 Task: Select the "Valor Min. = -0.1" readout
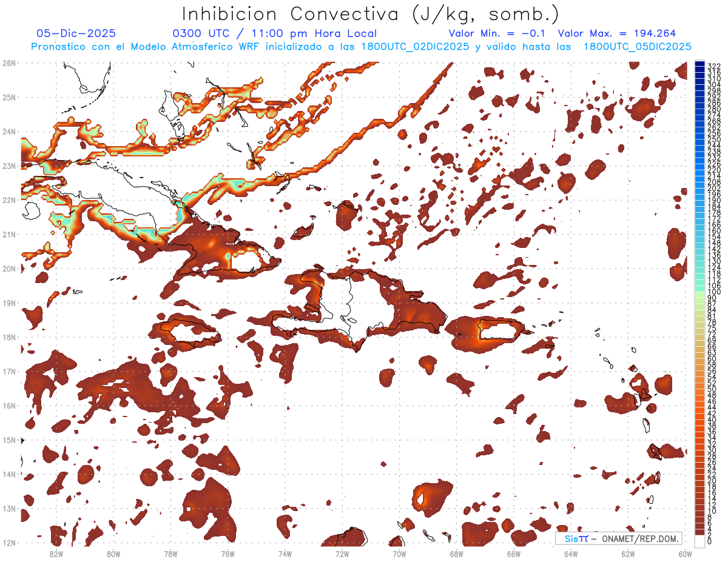pyautogui.click(x=497, y=34)
